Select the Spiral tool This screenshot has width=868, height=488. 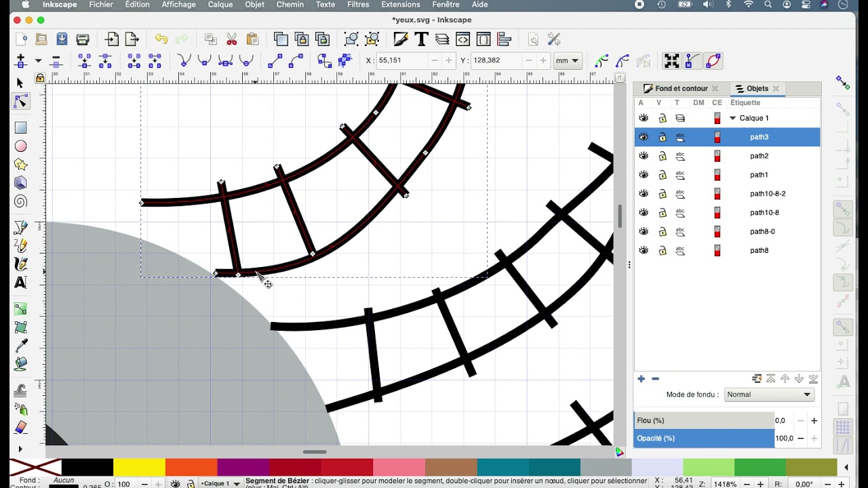coord(20,202)
